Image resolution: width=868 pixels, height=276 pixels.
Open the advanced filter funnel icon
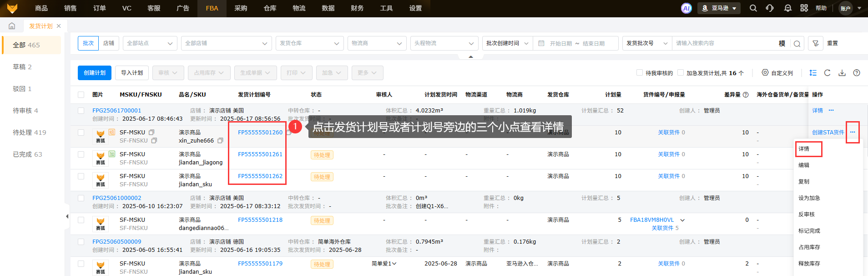(x=816, y=43)
